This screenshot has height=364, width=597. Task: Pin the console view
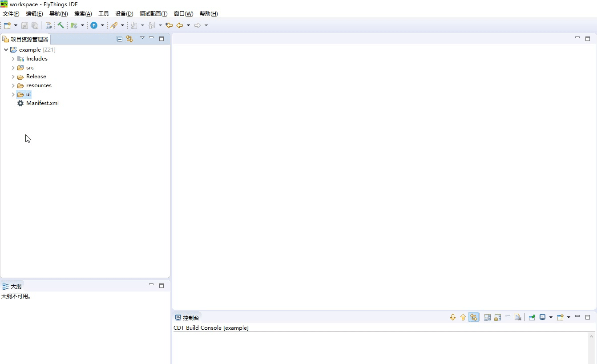coord(532,317)
